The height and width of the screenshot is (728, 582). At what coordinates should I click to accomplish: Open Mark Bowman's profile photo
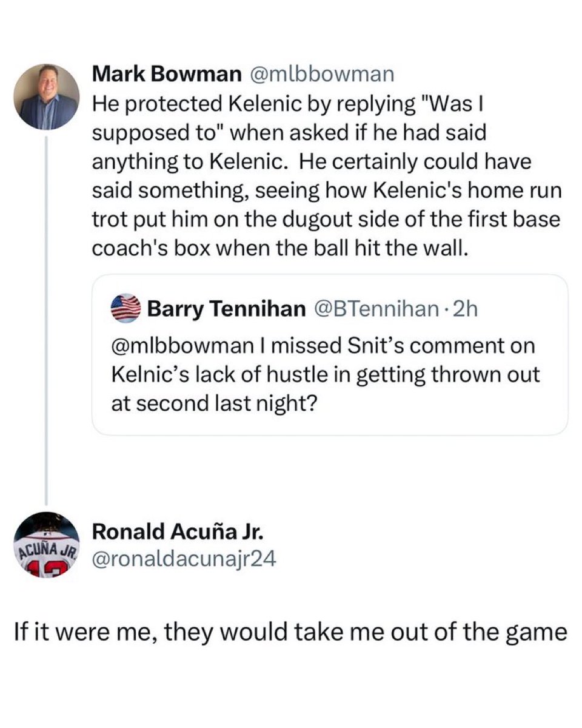[x=47, y=96]
